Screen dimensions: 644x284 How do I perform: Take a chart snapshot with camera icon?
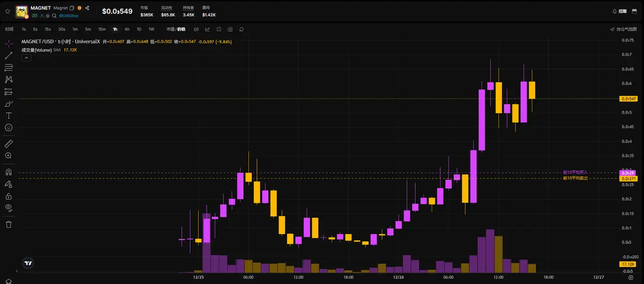[x=230, y=29]
